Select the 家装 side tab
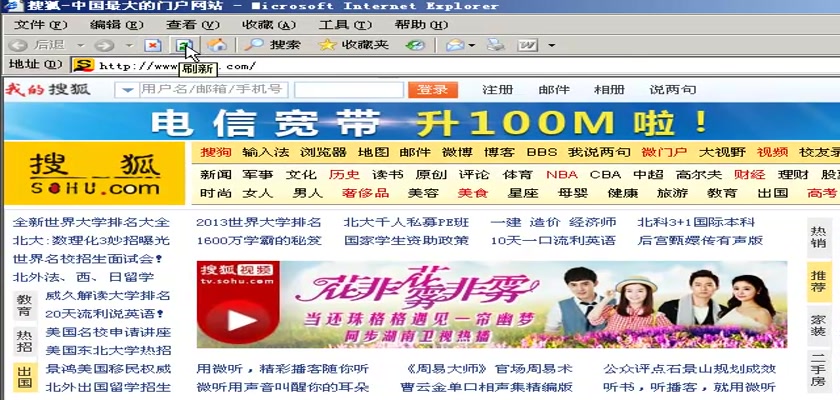The image size is (840, 400). click(818, 326)
